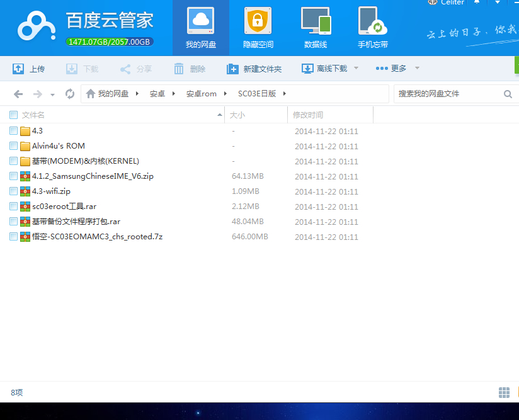Sort by 大小 column
Viewport: 519px width, 420px height.
pos(237,115)
